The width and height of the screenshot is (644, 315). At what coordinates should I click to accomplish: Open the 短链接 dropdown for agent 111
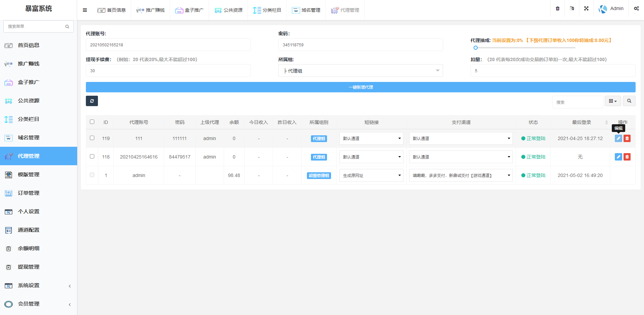pos(371,138)
